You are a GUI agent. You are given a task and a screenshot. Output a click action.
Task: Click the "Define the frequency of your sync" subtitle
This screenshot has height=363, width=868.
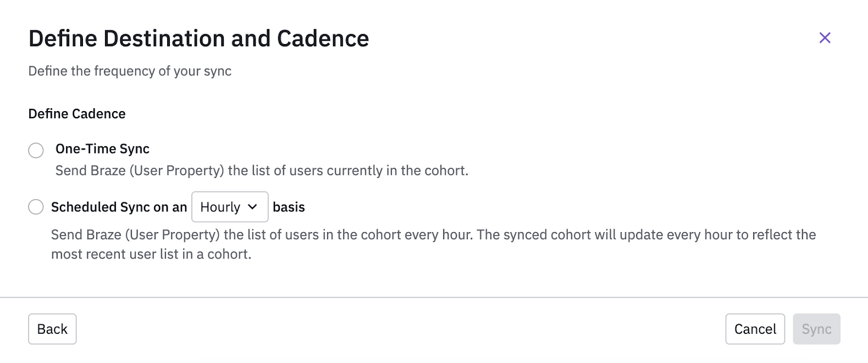[130, 71]
